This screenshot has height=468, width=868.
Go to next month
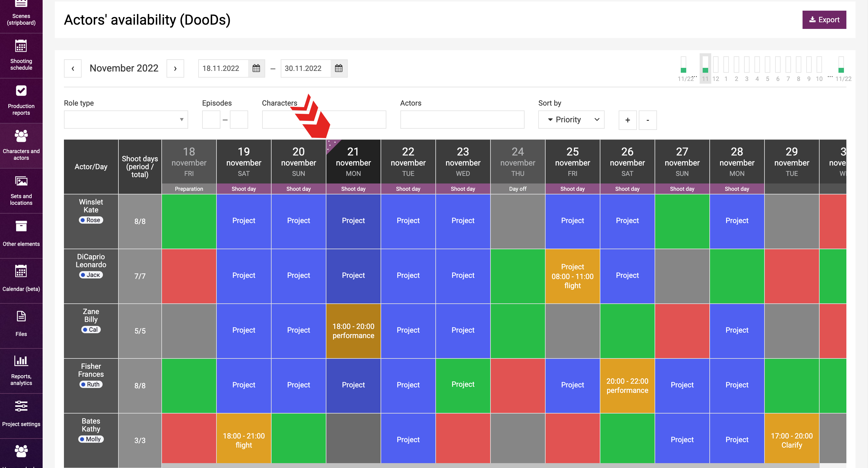[x=175, y=68]
